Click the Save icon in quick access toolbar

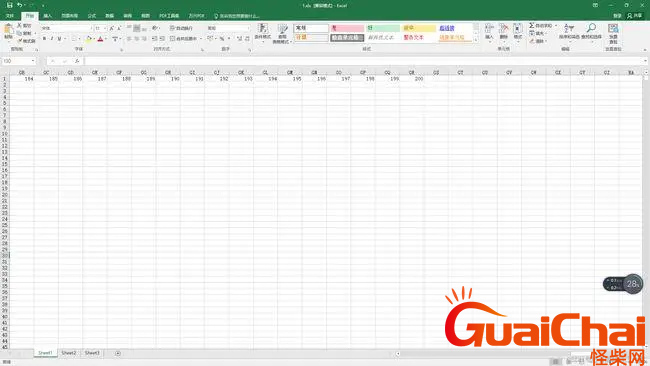[10, 5]
